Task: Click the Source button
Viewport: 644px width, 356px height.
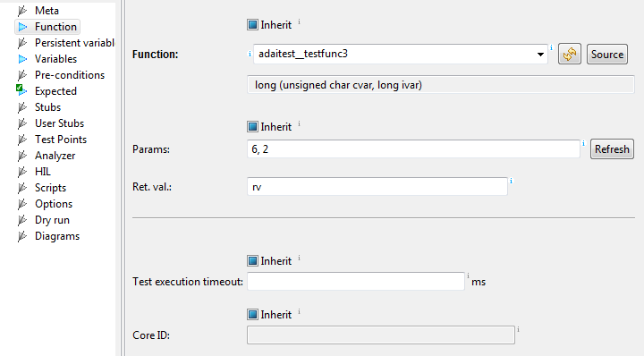Action: coord(607,55)
